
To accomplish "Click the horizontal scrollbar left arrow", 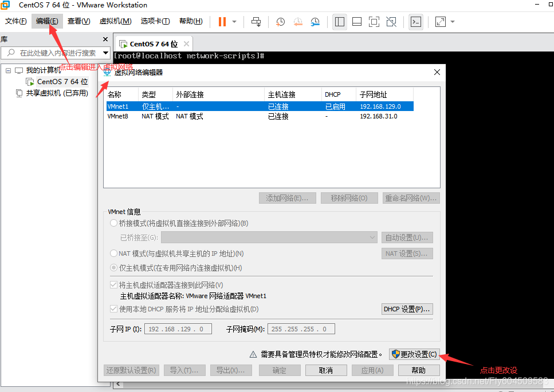I will [x=118, y=384].
